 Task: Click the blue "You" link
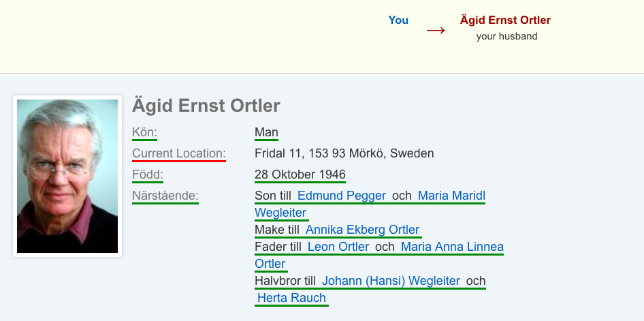click(398, 20)
